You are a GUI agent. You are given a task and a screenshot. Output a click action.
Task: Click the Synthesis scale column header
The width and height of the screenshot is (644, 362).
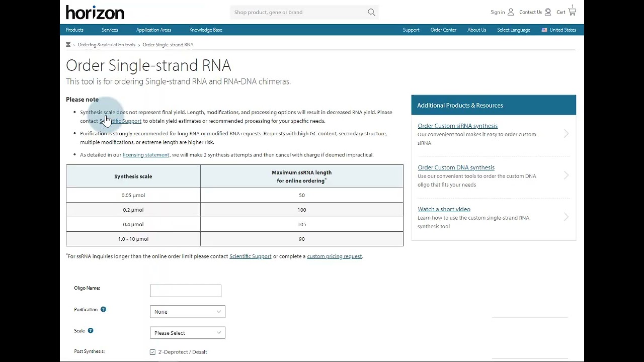tap(133, 176)
